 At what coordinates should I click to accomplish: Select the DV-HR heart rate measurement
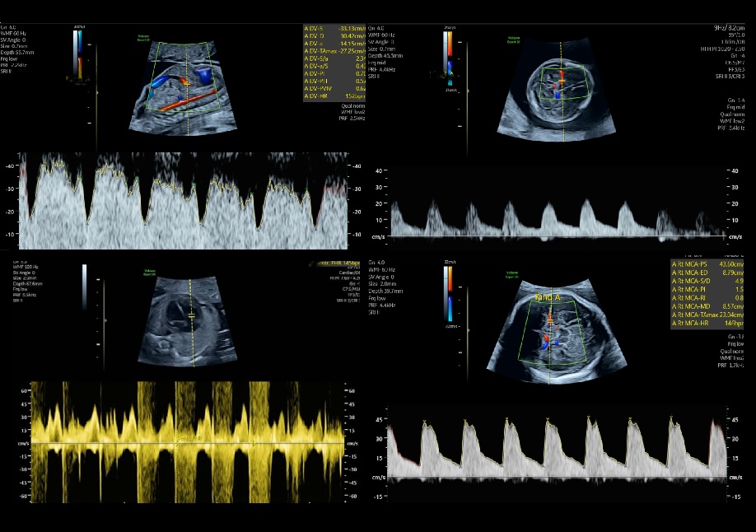(333, 96)
